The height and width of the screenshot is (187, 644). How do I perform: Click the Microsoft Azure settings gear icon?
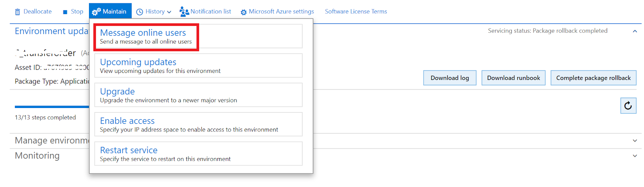click(x=244, y=12)
